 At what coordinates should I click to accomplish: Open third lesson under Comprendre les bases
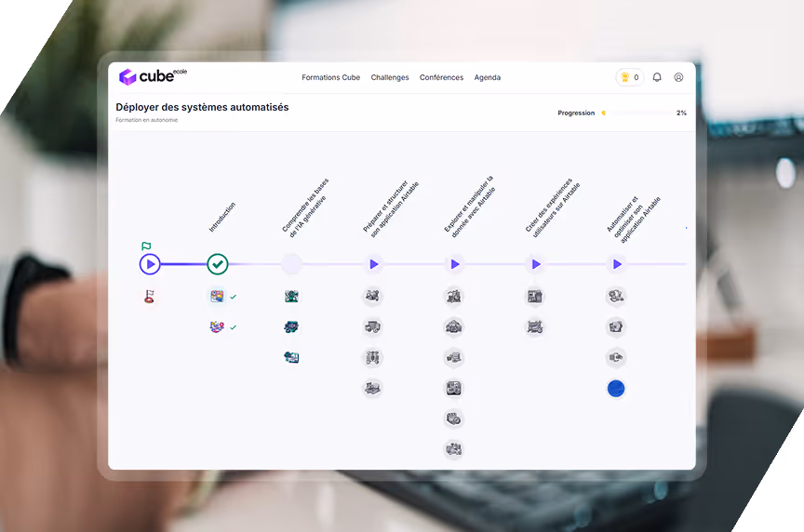pos(292,357)
